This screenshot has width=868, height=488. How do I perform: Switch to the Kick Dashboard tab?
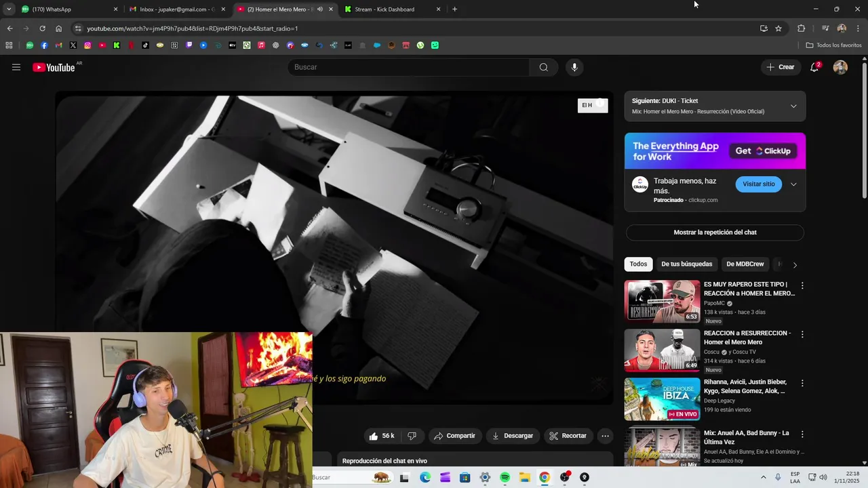(391, 9)
